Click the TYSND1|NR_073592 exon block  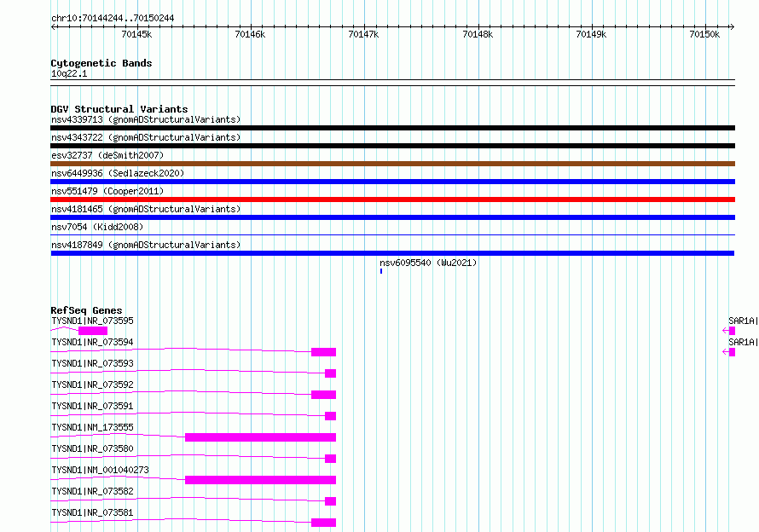click(x=323, y=395)
